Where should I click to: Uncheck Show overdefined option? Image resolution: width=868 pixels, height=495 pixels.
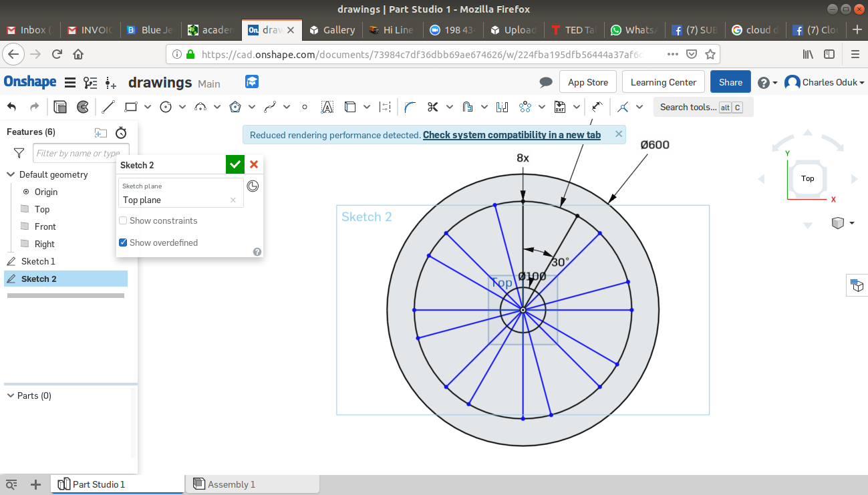point(123,243)
